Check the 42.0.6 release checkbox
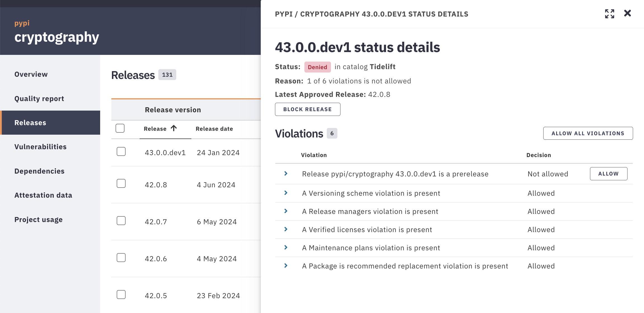Image resolution: width=644 pixels, height=313 pixels. (121, 258)
